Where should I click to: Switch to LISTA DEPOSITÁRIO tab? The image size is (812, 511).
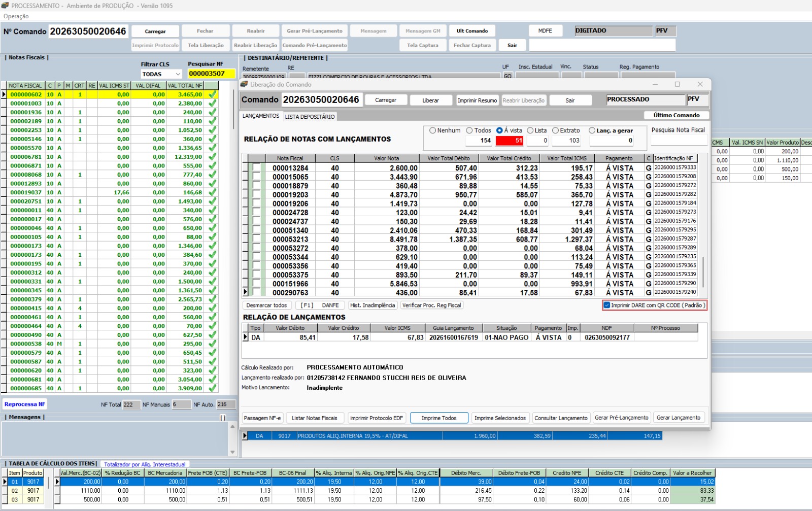[310, 117]
